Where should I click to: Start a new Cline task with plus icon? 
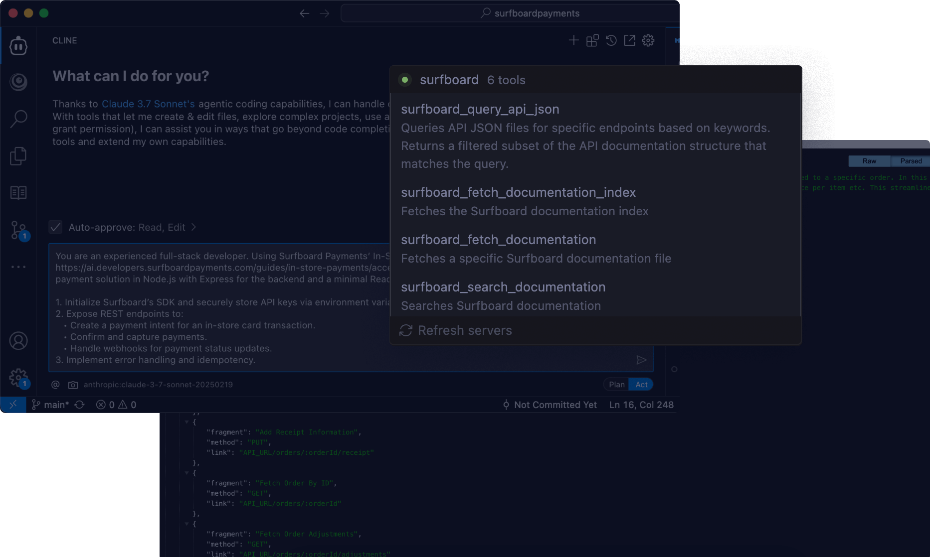[574, 40]
